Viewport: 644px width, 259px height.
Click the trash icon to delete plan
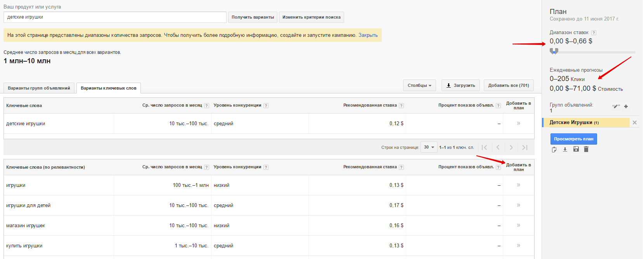coord(586,149)
